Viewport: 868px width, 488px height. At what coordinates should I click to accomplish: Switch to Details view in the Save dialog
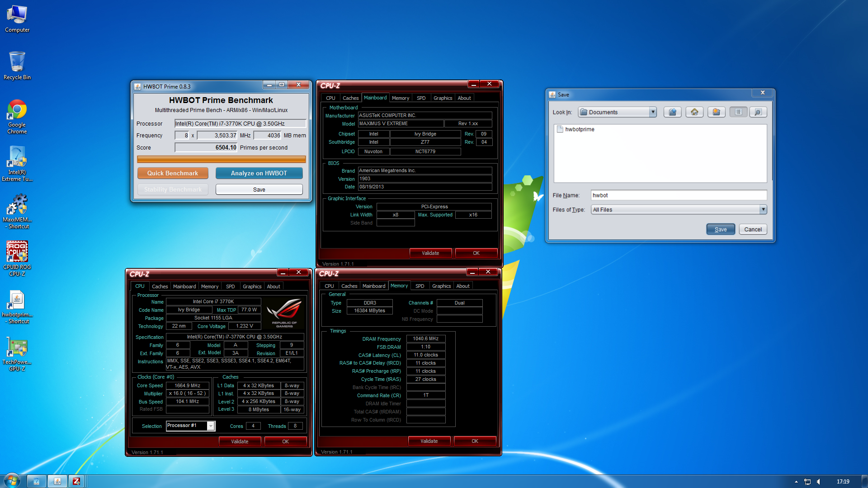[758, 112]
